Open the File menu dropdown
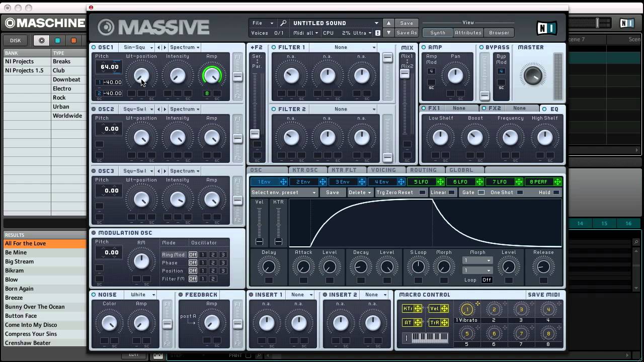Viewport: 644px width, 362px height. [x=263, y=23]
